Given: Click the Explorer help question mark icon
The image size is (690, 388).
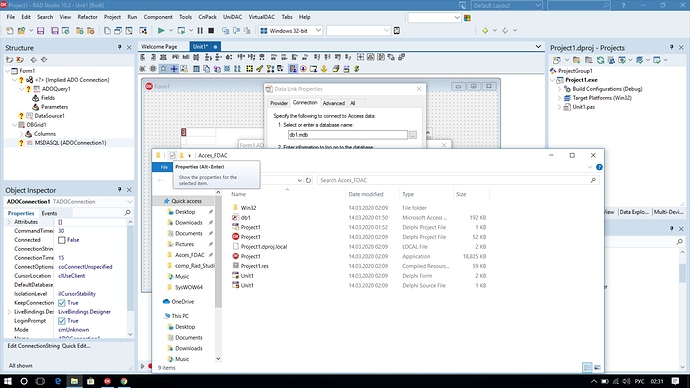Looking at the screenshot, I should point(599,167).
